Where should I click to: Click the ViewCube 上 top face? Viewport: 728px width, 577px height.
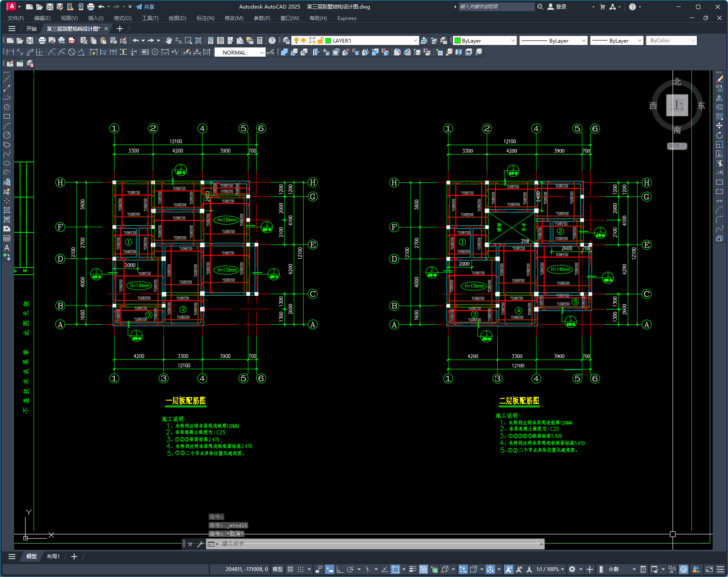(x=677, y=105)
